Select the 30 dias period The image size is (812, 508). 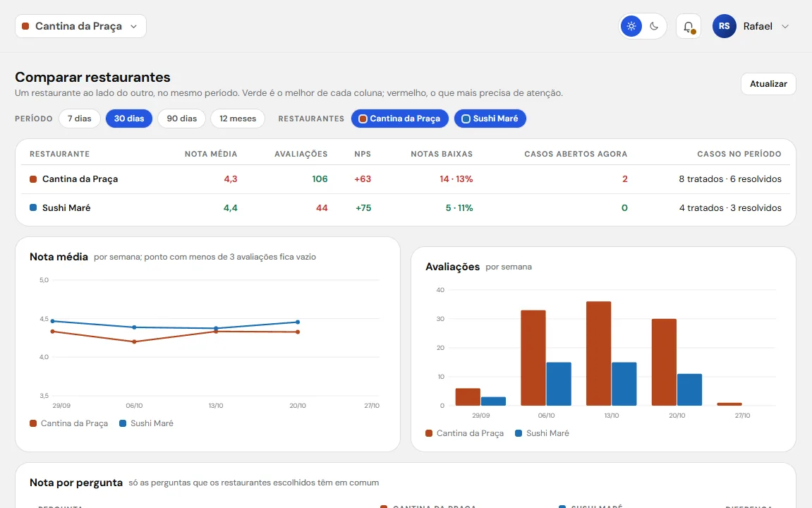[x=129, y=119]
